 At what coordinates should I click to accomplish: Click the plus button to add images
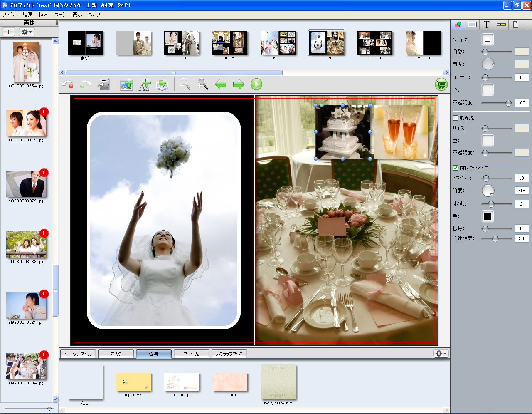tap(9, 32)
